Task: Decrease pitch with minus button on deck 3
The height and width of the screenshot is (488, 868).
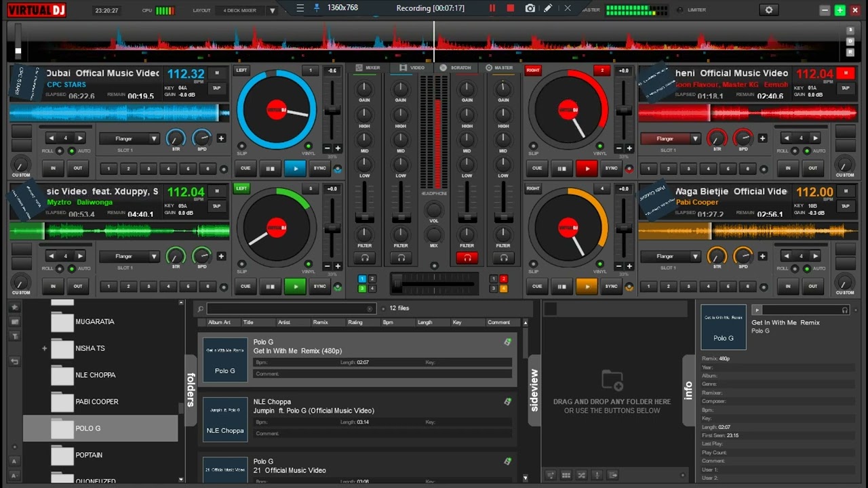Action: tap(327, 266)
